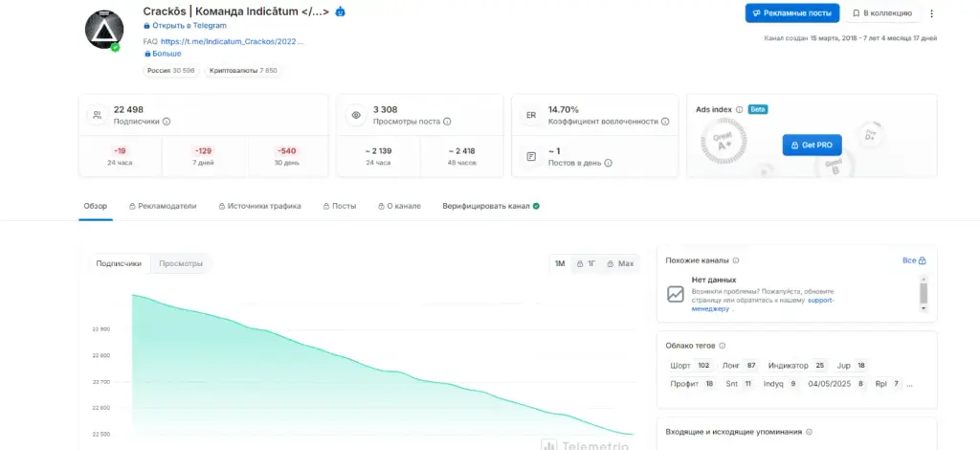Click the Beta badge near Ads index
The height and width of the screenshot is (450, 980).
pyautogui.click(x=758, y=109)
